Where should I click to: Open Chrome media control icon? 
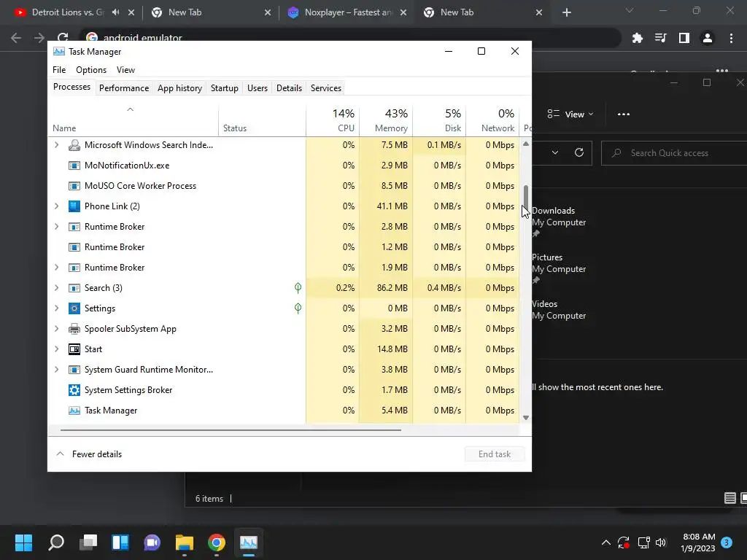tap(660, 38)
